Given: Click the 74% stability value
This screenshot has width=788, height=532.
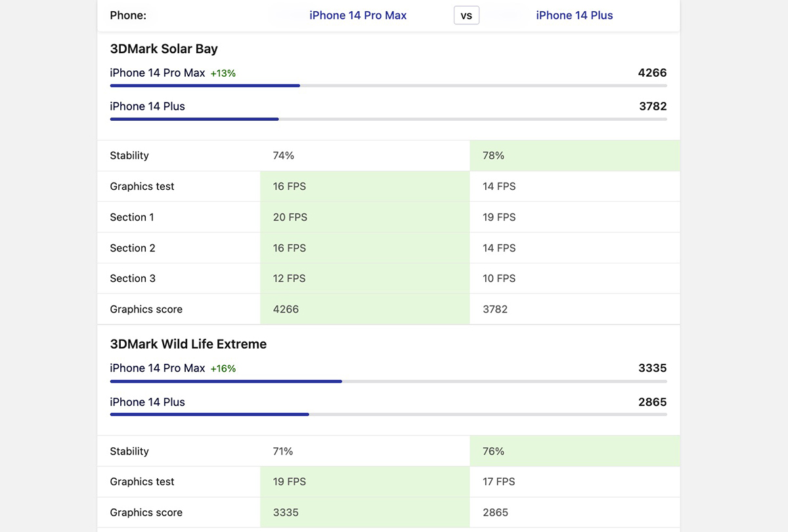Looking at the screenshot, I should click(x=284, y=156).
